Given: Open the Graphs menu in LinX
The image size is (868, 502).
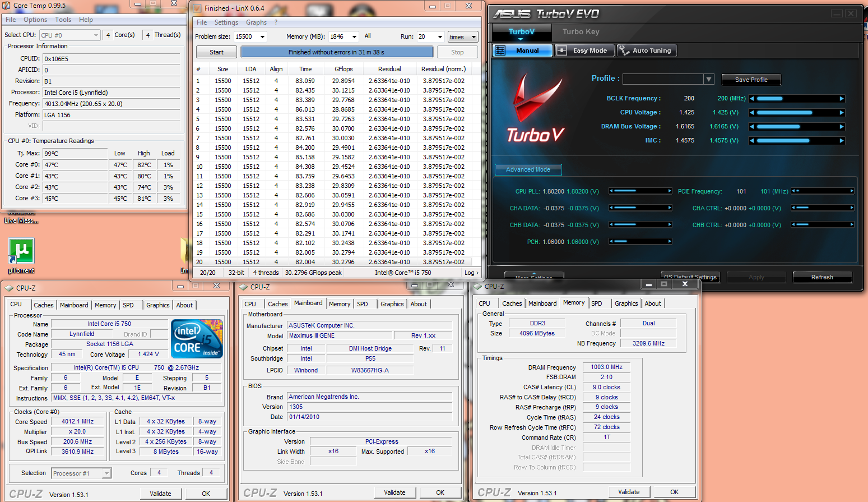Looking at the screenshot, I should tap(256, 22).
